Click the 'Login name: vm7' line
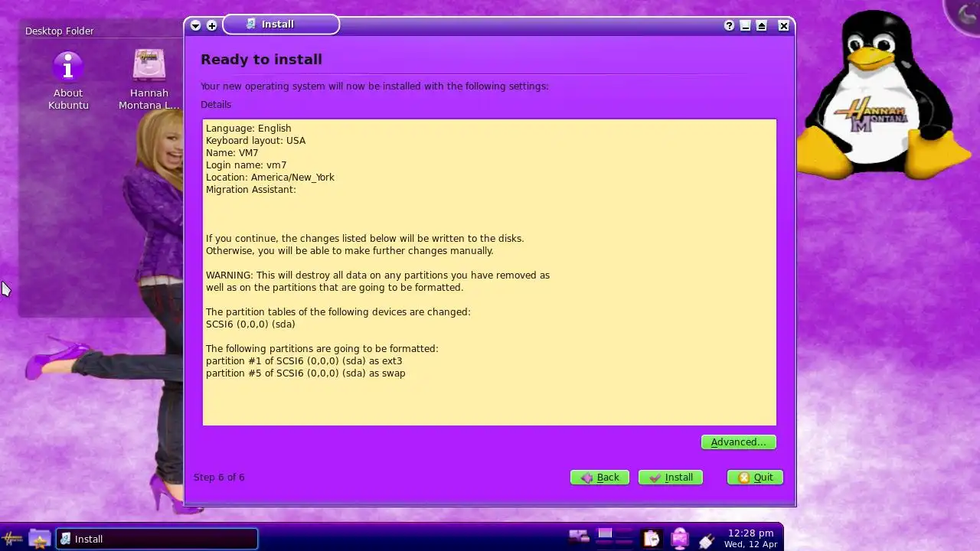The height and width of the screenshot is (551, 980). coord(246,165)
